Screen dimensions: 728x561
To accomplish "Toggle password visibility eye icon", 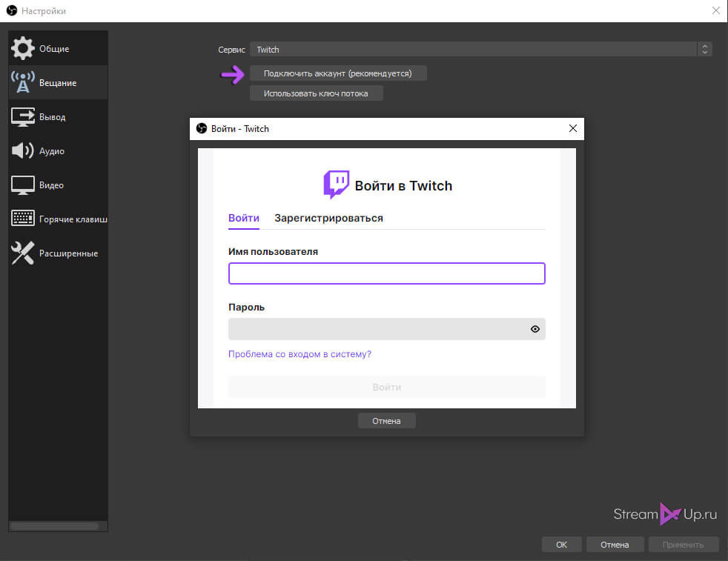I will pos(535,329).
